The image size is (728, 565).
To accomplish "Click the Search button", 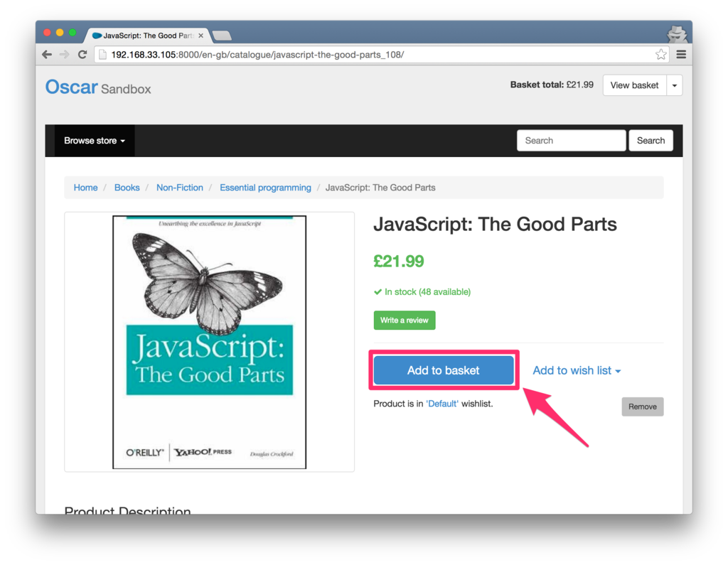I will point(651,141).
